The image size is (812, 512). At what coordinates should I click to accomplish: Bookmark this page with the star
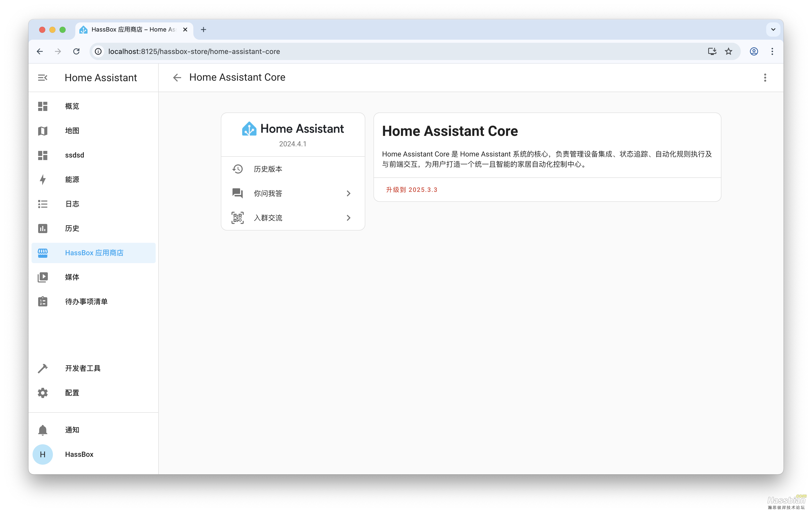click(729, 51)
